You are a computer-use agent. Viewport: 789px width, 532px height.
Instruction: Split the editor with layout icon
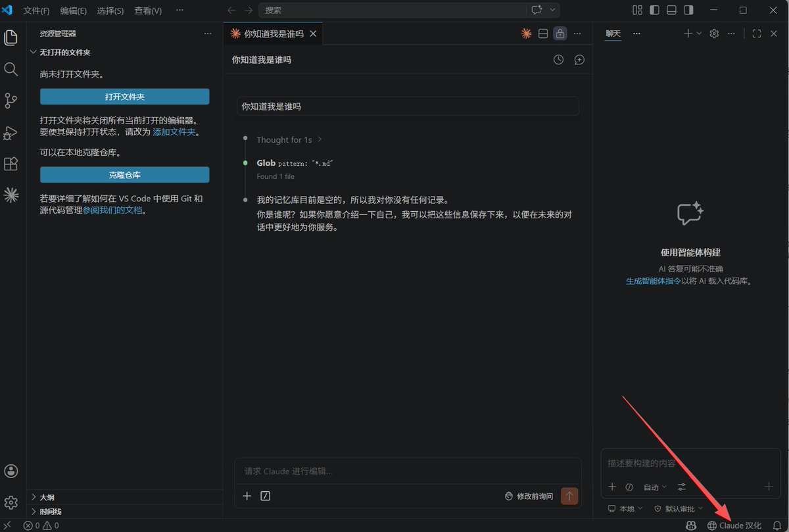pyautogui.click(x=543, y=34)
